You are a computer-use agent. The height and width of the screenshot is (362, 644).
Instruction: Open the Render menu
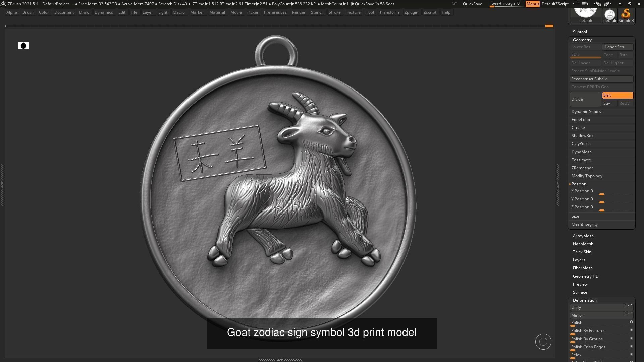pos(299,12)
